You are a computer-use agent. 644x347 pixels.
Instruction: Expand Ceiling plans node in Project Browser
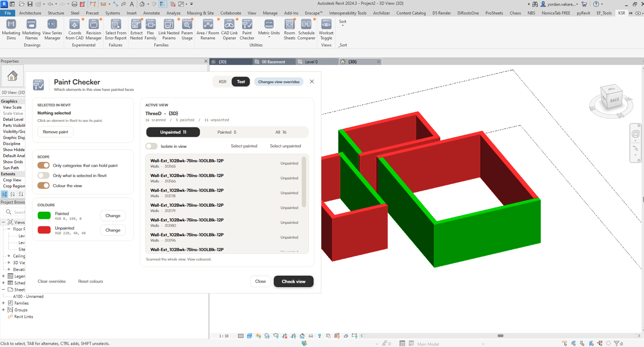click(x=9, y=256)
